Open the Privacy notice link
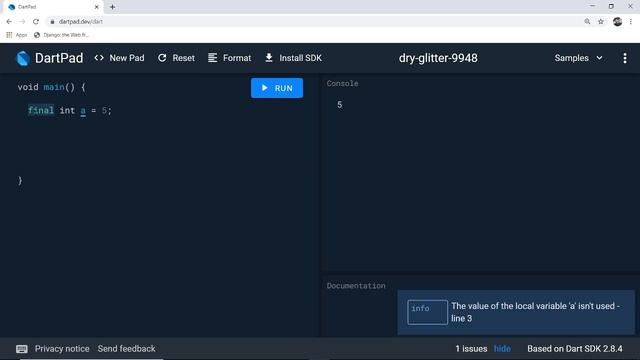Viewport: 640px width, 360px height. point(62,349)
